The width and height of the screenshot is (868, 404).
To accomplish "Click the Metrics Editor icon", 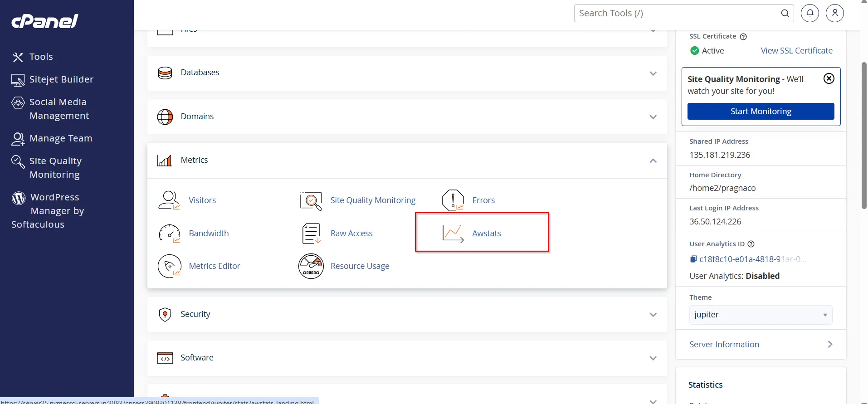I will (170, 266).
